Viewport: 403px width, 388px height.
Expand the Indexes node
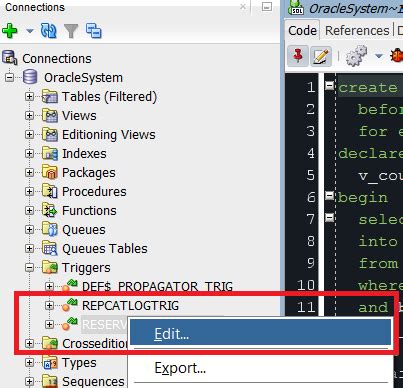pos(29,153)
